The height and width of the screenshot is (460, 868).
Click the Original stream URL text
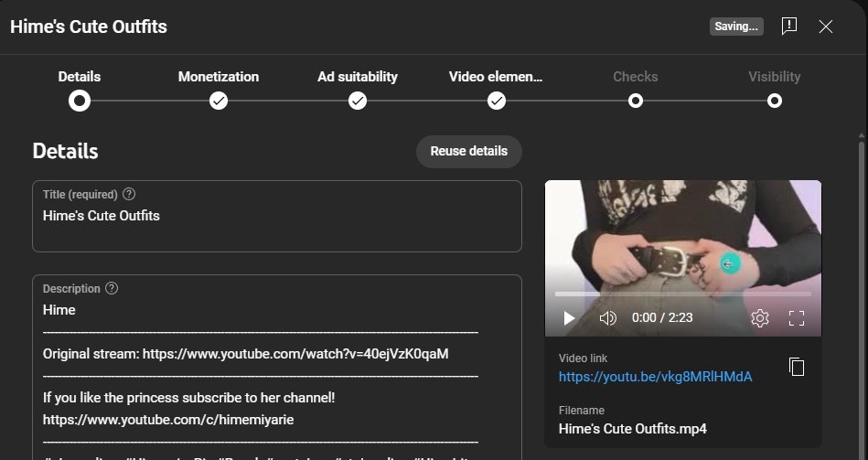[x=295, y=354]
